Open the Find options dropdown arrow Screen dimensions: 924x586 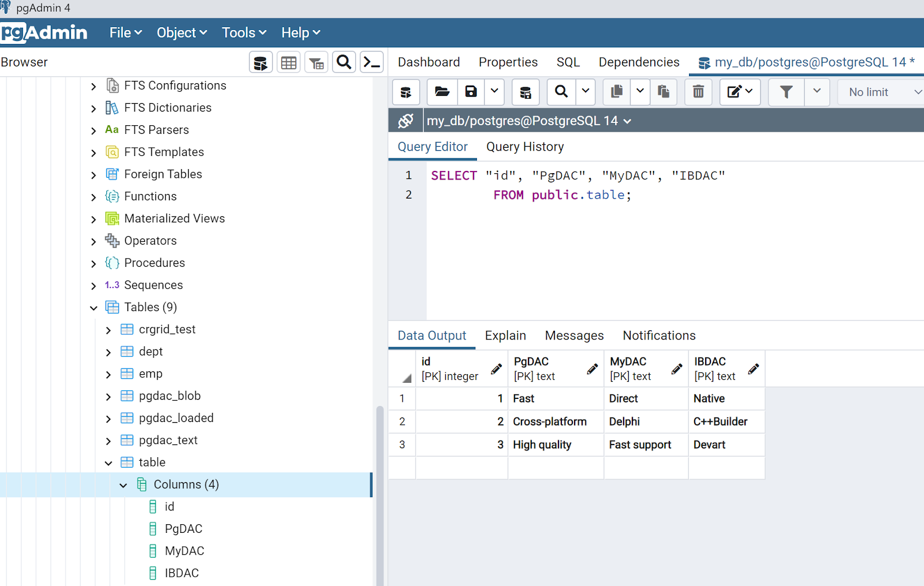coord(586,92)
